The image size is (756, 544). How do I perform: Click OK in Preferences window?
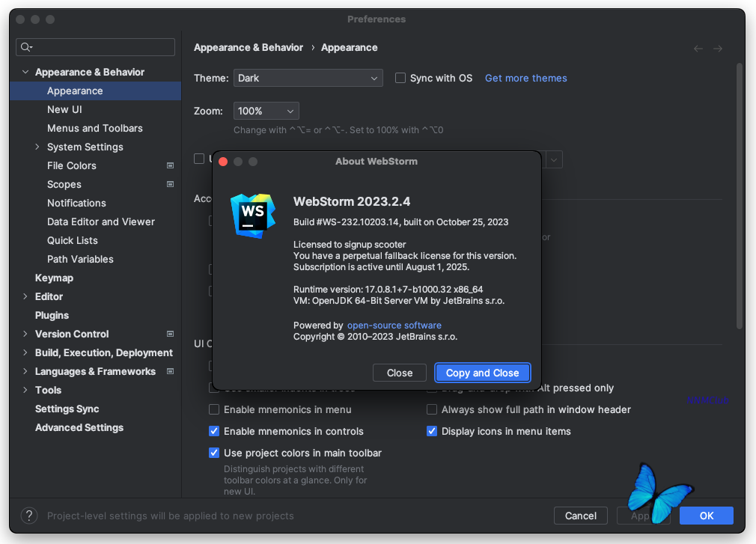(x=707, y=516)
